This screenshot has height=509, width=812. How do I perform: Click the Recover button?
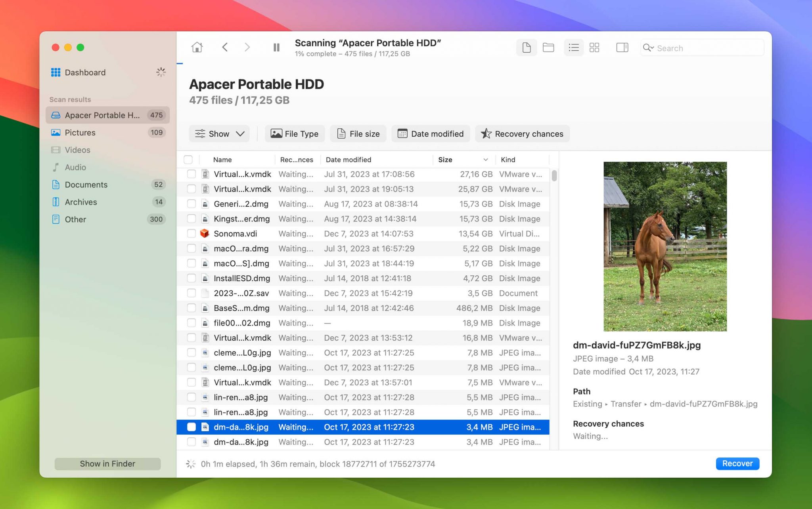(737, 463)
